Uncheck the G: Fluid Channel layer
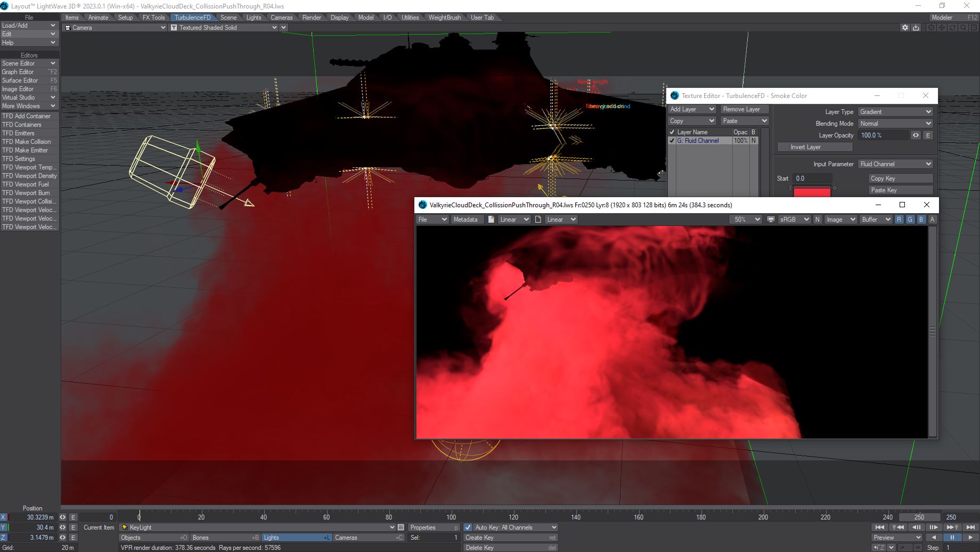980x552 pixels. pyautogui.click(x=672, y=141)
